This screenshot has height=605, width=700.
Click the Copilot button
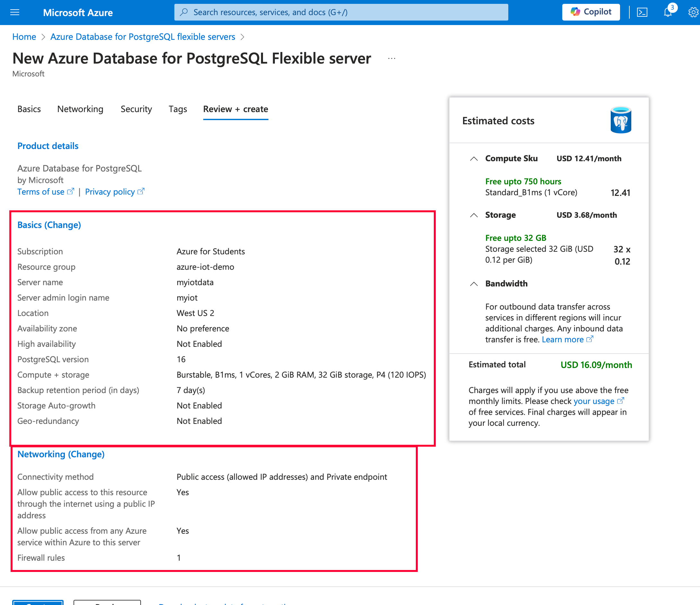[x=591, y=12]
